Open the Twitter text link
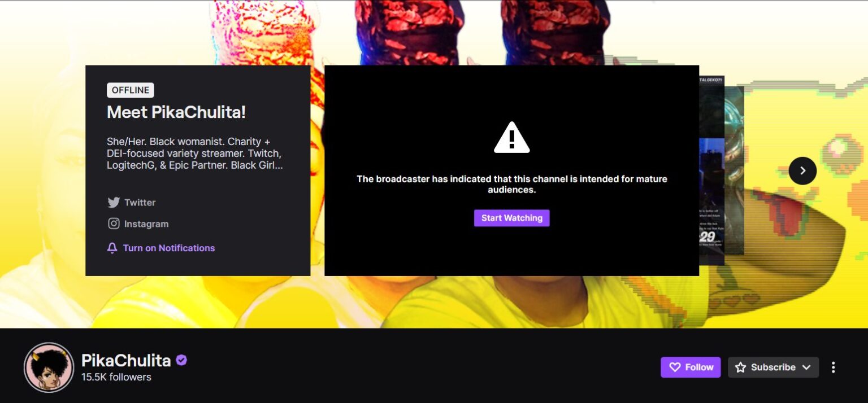The image size is (868, 403). click(140, 203)
